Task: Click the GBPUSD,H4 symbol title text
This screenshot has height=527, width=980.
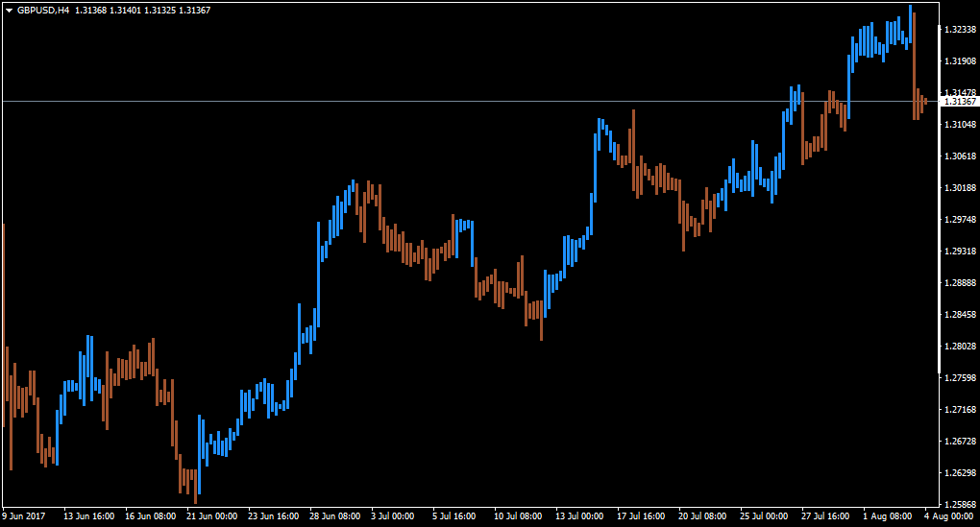Action: (43, 10)
